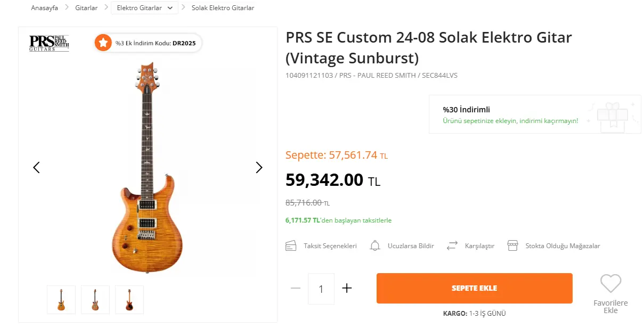Click the heart Favorilere Ekle icon
644x336 pixels.
(x=610, y=283)
